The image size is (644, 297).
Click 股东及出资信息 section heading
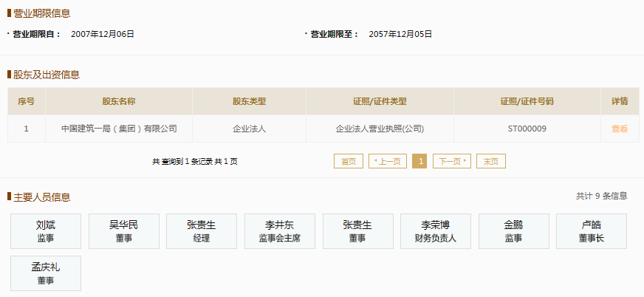[47, 75]
